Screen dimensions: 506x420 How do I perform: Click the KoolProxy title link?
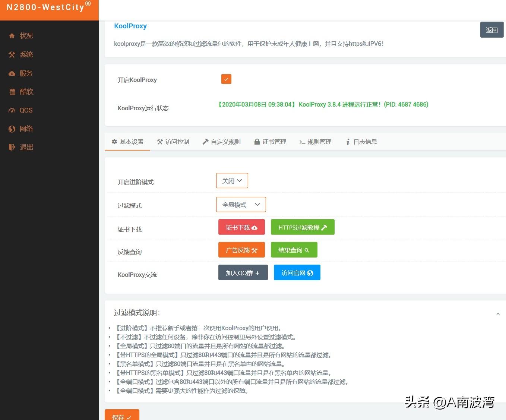pos(130,26)
